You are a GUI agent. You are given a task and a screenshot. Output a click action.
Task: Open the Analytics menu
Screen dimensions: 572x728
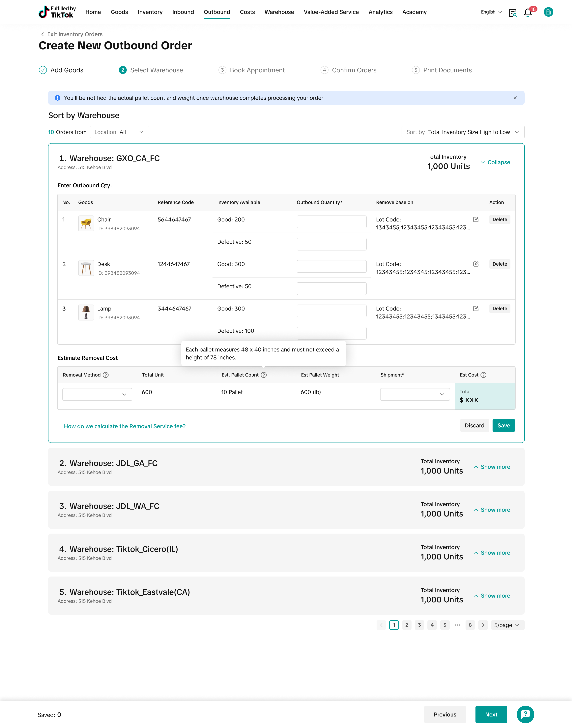click(381, 12)
